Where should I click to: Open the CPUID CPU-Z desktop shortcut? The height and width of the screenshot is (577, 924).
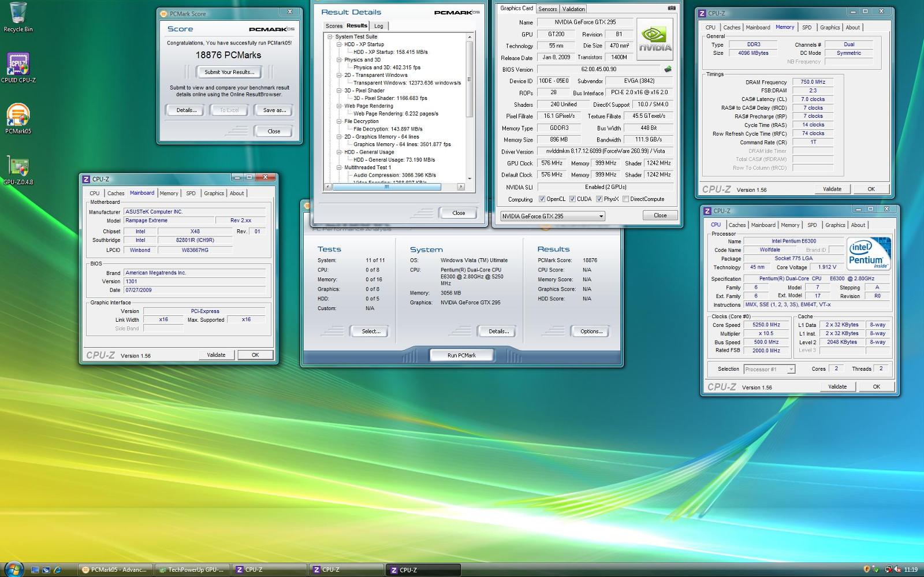point(18,68)
